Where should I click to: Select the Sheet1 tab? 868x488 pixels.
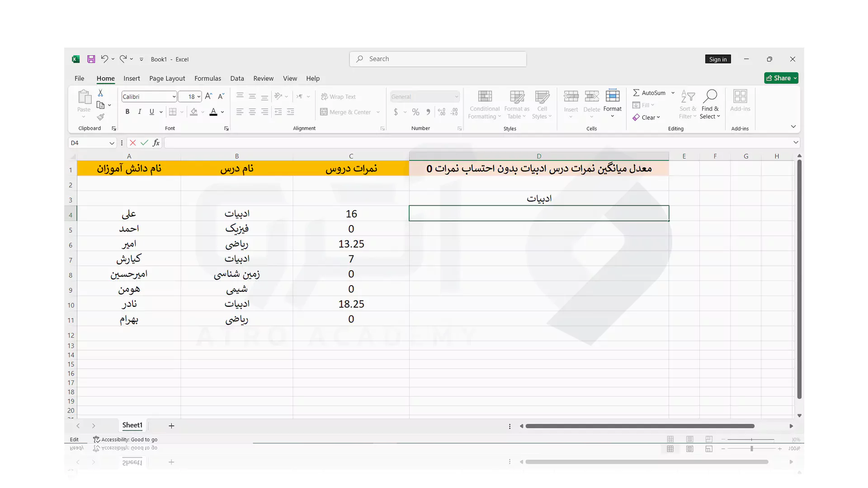tap(132, 425)
